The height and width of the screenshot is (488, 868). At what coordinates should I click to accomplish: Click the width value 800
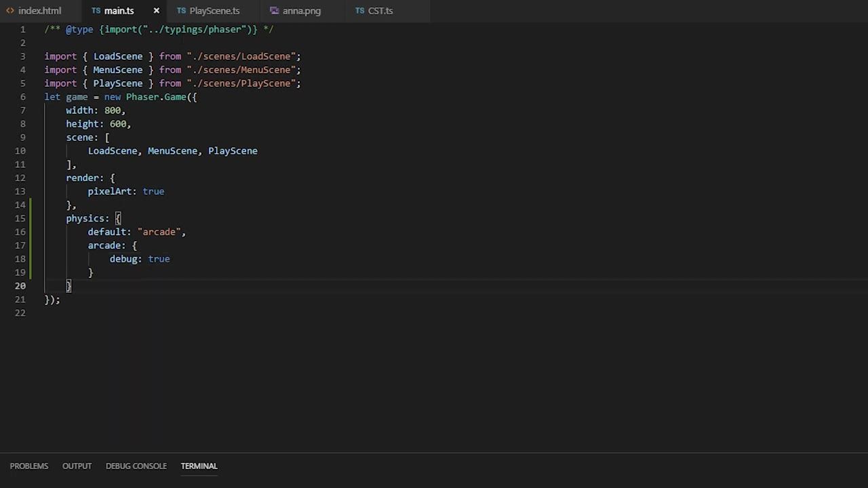113,110
